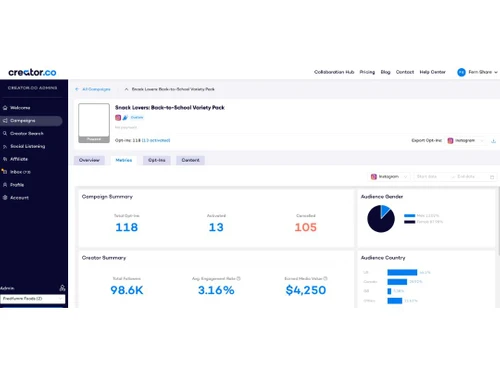The height and width of the screenshot is (375, 500).
Task: Open the Content tab
Action: tap(190, 160)
